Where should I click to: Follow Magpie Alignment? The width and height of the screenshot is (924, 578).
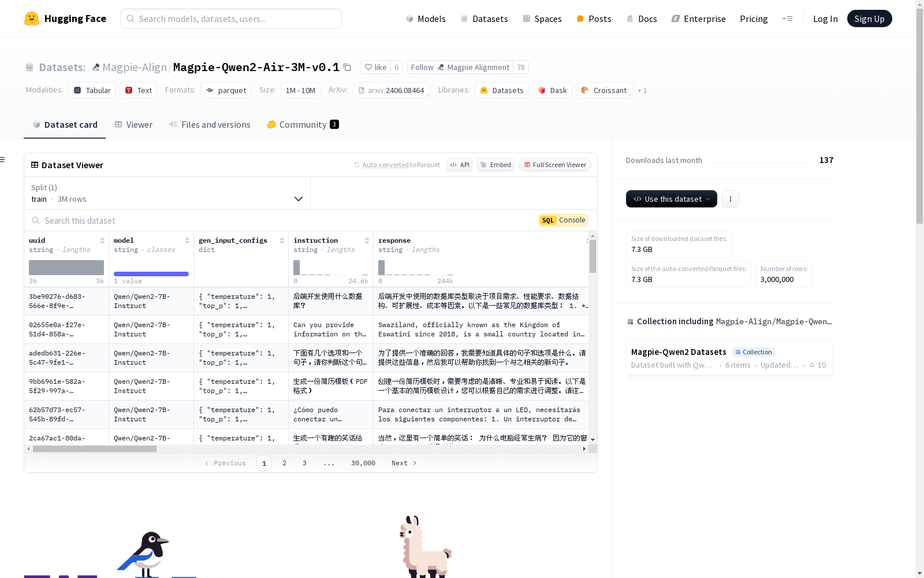click(x=460, y=67)
